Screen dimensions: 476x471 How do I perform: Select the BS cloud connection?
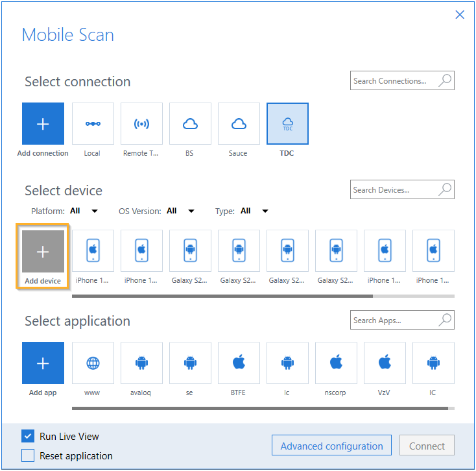coord(190,124)
